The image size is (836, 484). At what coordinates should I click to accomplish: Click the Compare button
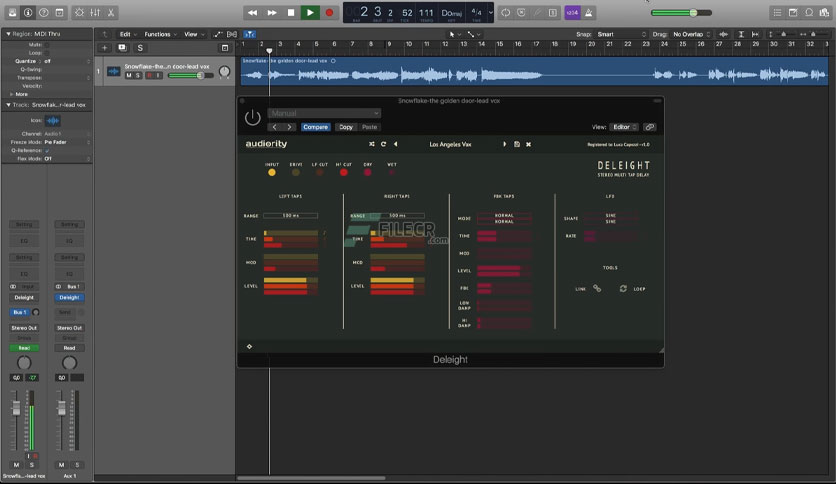[316, 127]
